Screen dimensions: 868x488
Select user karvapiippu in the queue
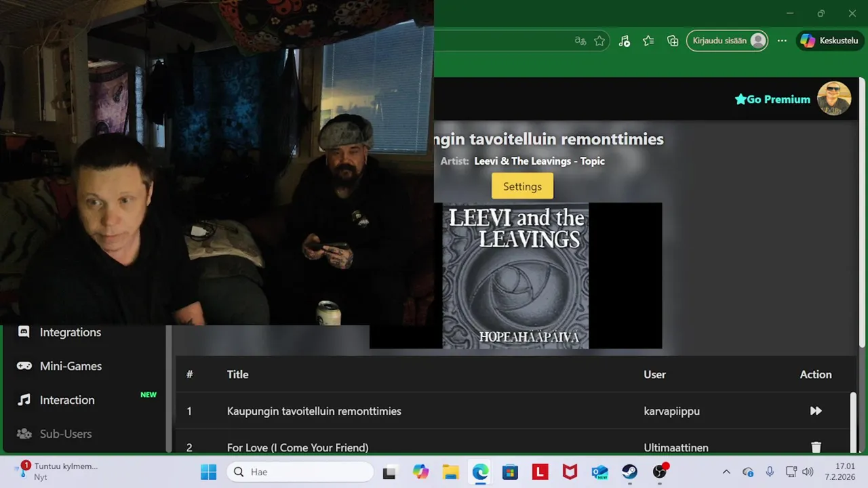671,411
